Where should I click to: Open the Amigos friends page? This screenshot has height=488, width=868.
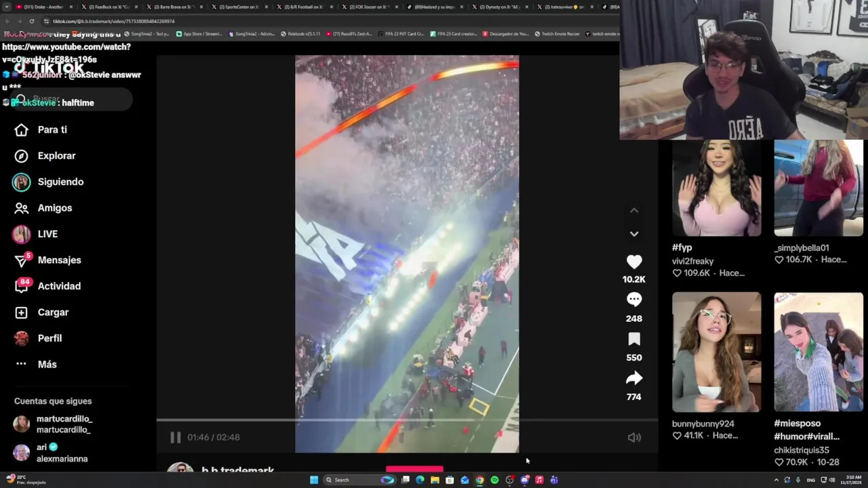[x=43, y=208]
